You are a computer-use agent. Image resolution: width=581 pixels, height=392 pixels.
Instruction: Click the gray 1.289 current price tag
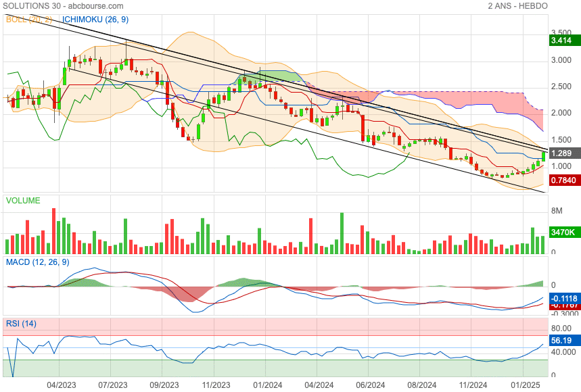click(565, 153)
